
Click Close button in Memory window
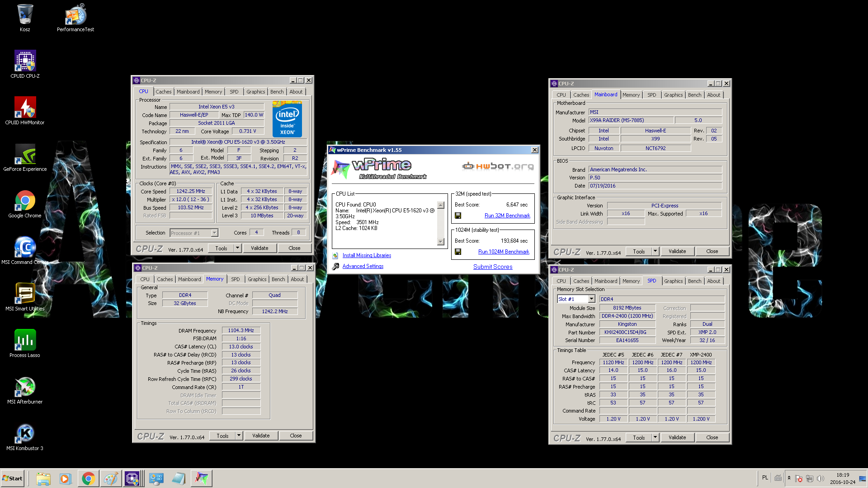296,436
